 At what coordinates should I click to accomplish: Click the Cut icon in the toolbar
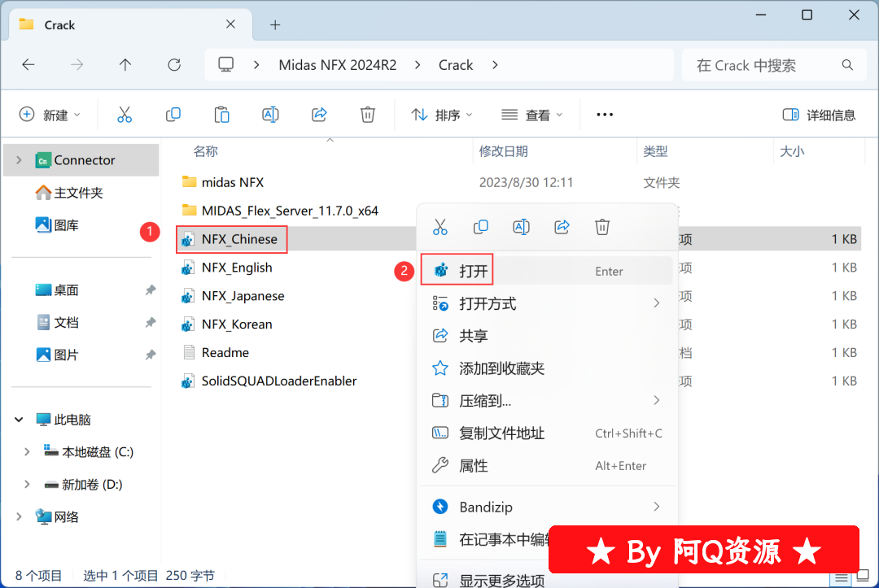pos(125,115)
